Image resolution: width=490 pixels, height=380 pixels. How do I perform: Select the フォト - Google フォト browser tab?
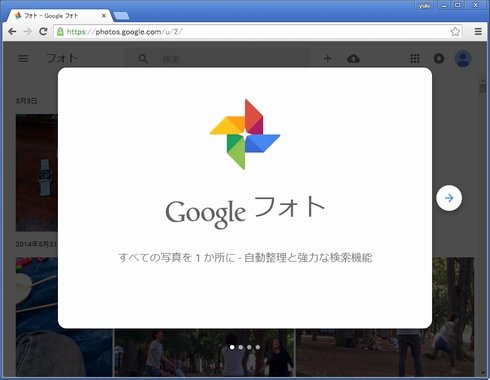click(x=60, y=16)
